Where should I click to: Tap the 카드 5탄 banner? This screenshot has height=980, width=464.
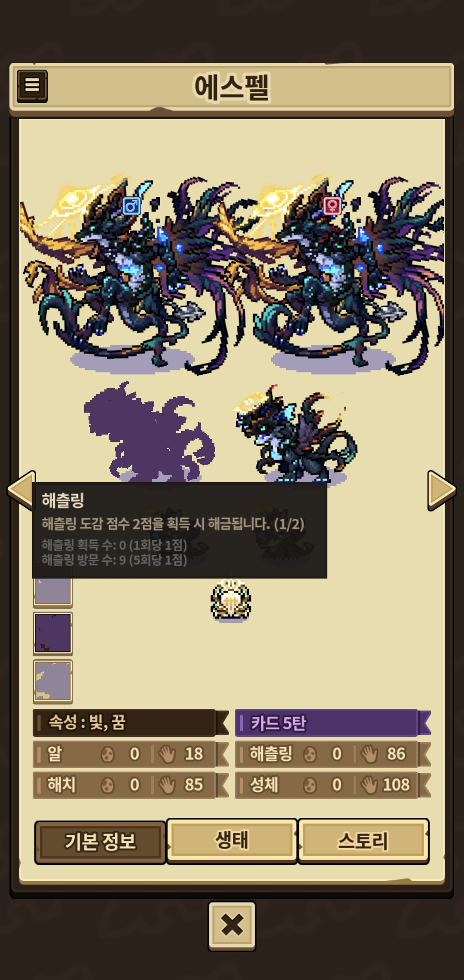click(333, 723)
